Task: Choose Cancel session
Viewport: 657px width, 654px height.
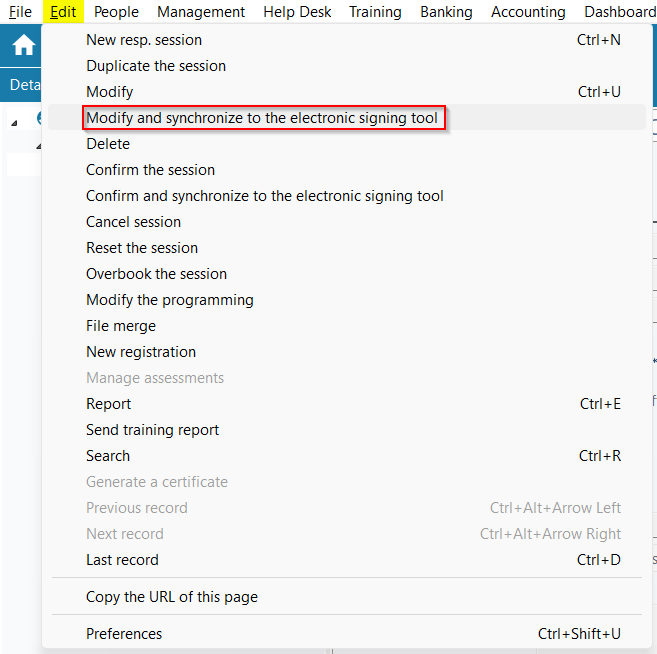Action: [133, 222]
